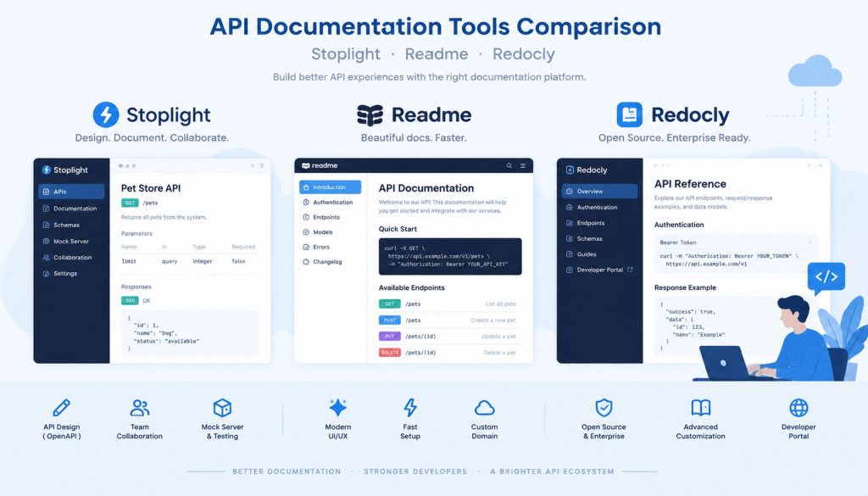Click the API Design pencil icon
Screen dimensions: 868x496
pyautogui.click(x=61, y=408)
